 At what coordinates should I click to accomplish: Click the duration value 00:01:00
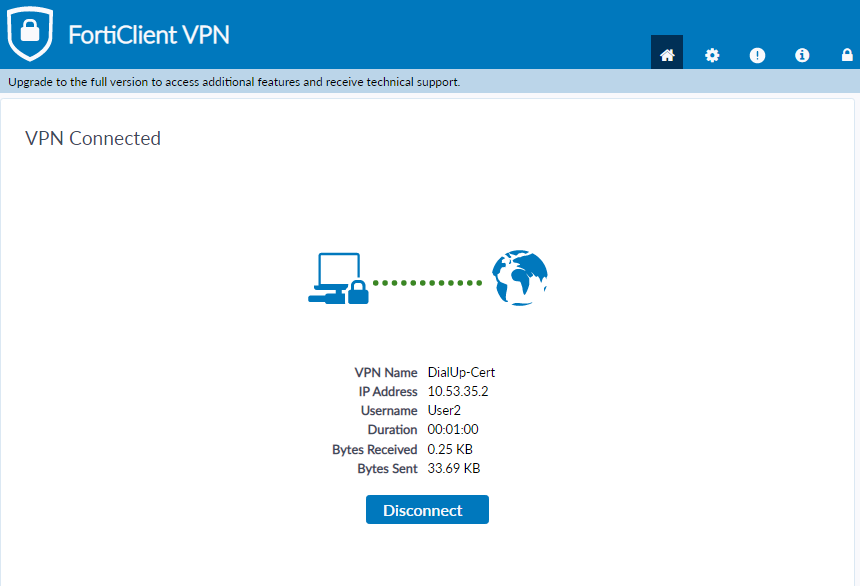point(453,430)
